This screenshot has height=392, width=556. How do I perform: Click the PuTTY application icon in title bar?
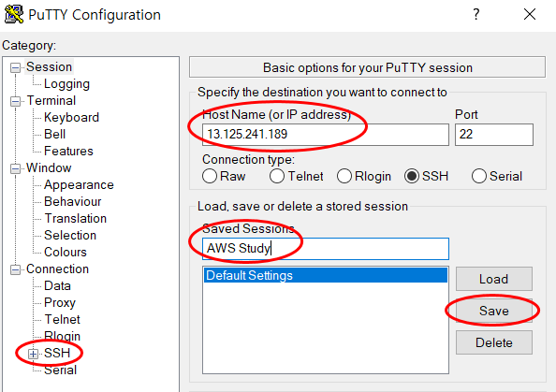pyautogui.click(x=13, y=14)
